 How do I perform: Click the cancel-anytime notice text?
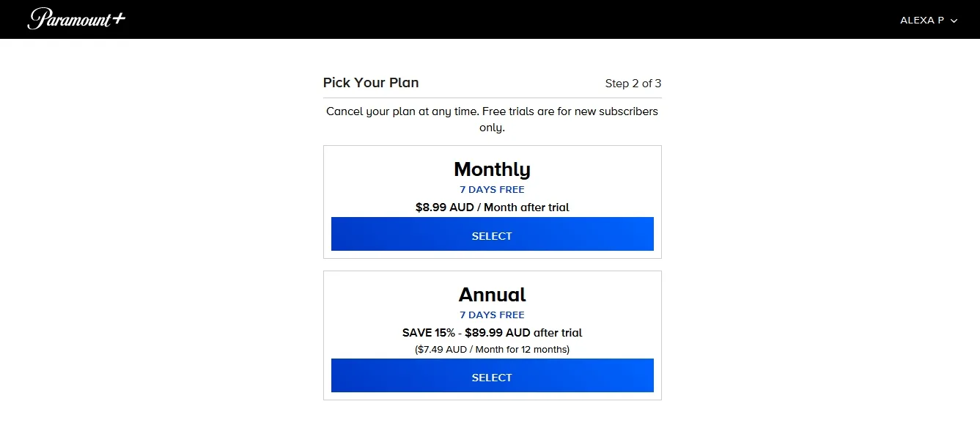tap(492, 119)
